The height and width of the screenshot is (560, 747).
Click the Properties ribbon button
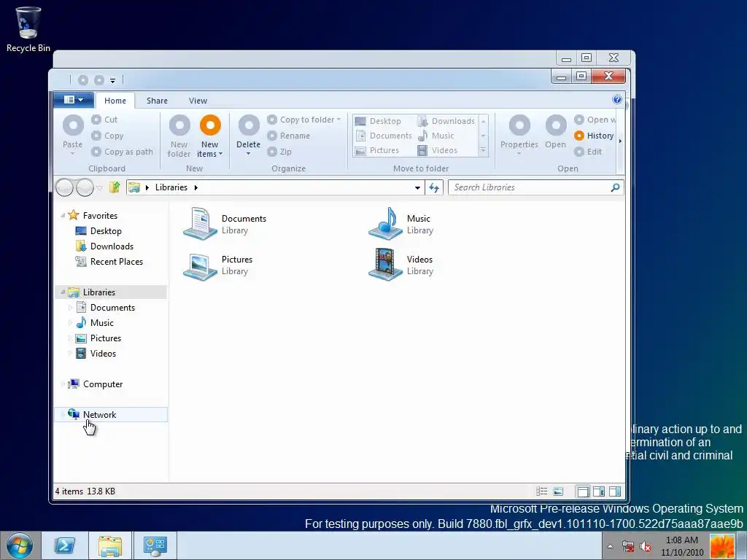(x=519, y=135)
